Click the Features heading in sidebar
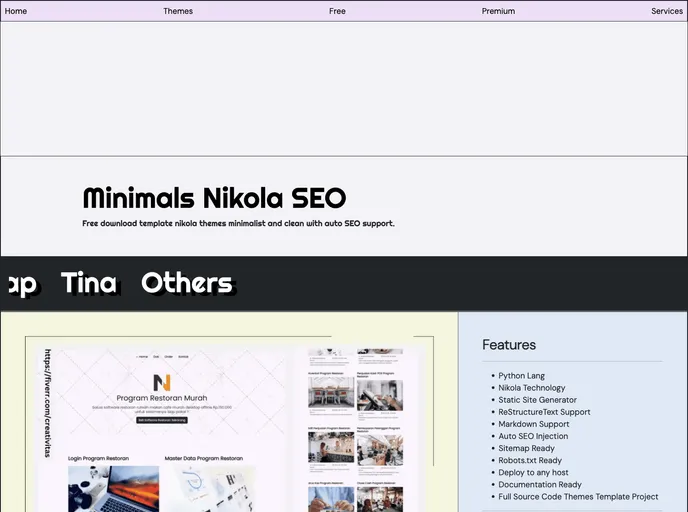This screenshot has width=688, height=512. coord(509,345)
